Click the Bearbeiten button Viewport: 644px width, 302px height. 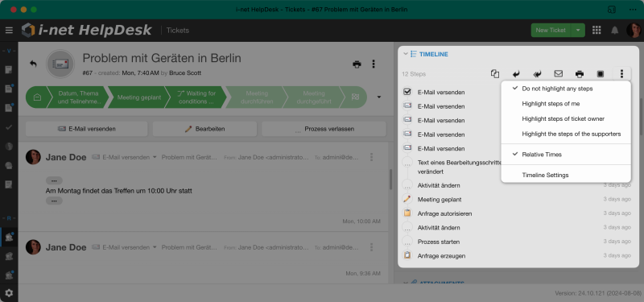click(x=204, y=129)
